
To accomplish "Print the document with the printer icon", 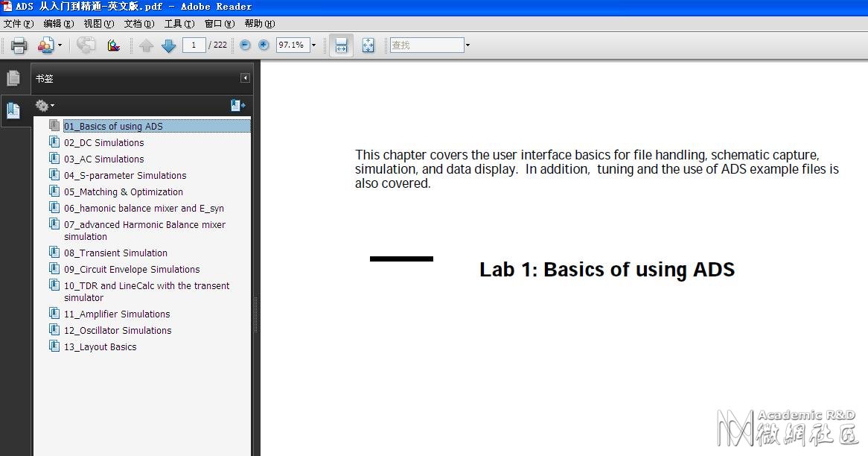I will [19, 45].
